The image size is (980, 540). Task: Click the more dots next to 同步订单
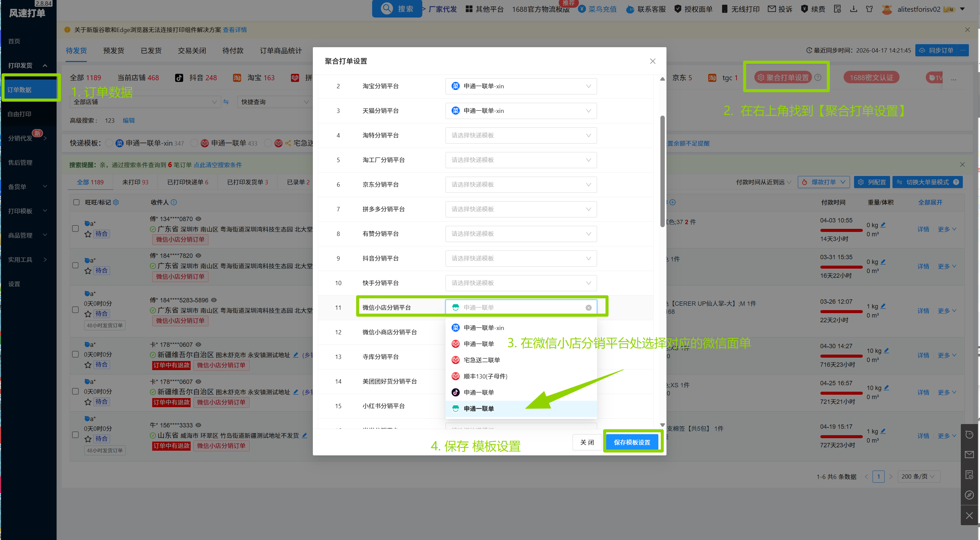963,50
